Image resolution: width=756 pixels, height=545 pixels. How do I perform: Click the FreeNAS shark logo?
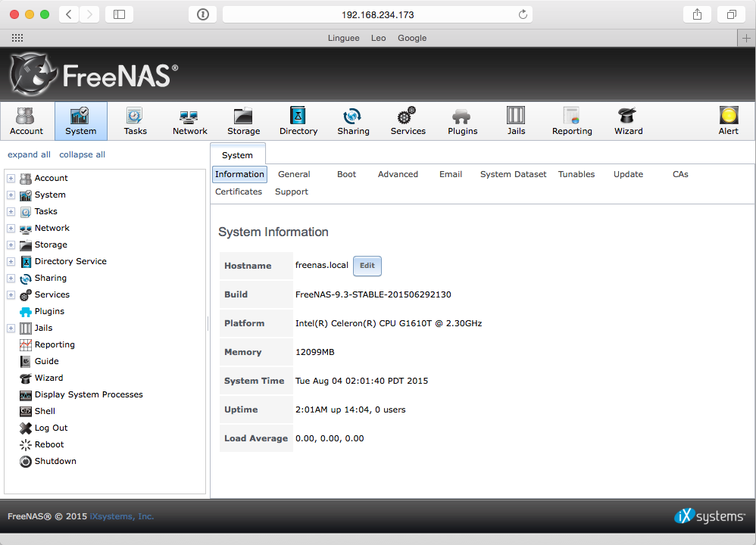33,75
